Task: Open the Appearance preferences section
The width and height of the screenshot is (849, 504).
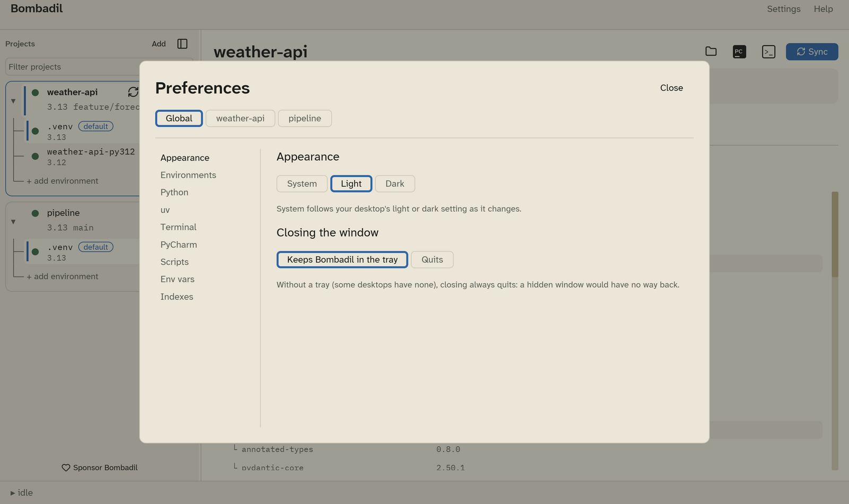Action: click(x=185, y=158)
